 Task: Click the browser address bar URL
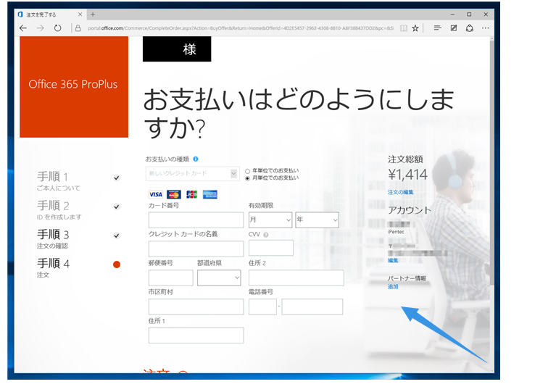tap(241, 28)
